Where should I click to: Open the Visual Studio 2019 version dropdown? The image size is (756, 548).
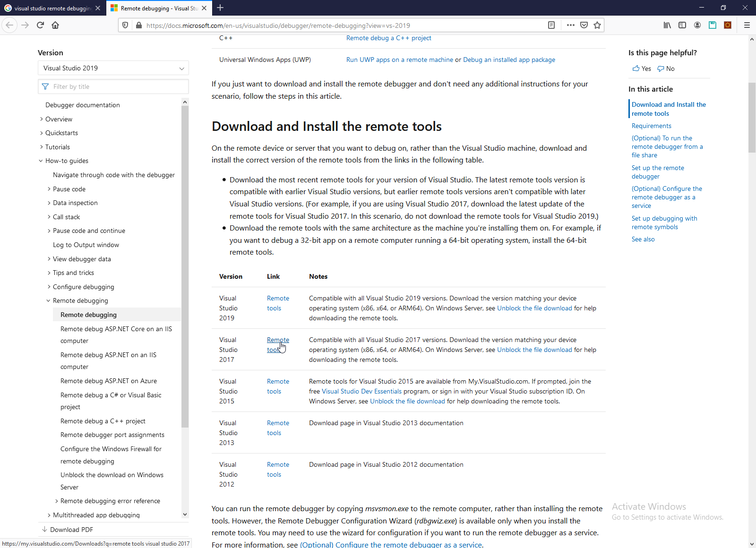[113, 68]
